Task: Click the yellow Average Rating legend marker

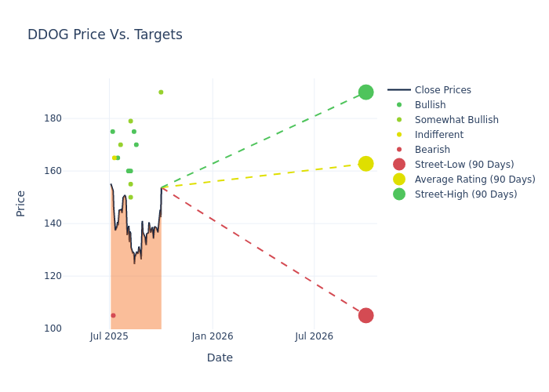Action: point(399,180)
